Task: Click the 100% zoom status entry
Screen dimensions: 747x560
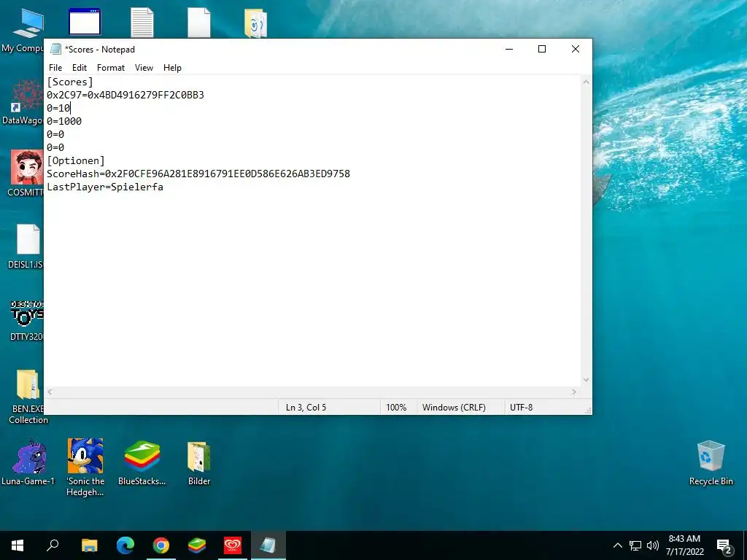Action: click(396, 407)
